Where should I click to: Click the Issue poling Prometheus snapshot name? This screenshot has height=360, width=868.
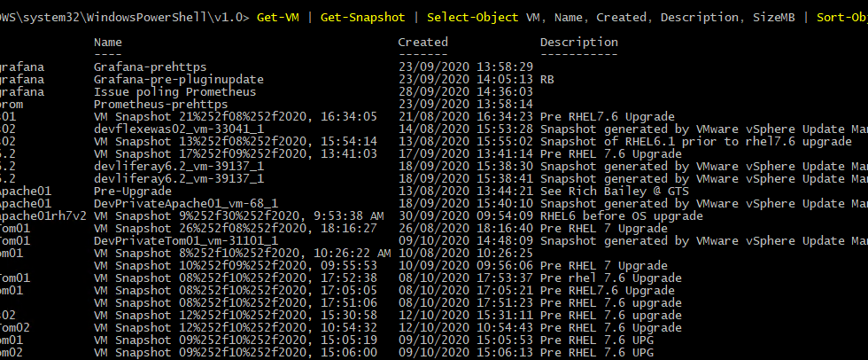coord(175,92)
